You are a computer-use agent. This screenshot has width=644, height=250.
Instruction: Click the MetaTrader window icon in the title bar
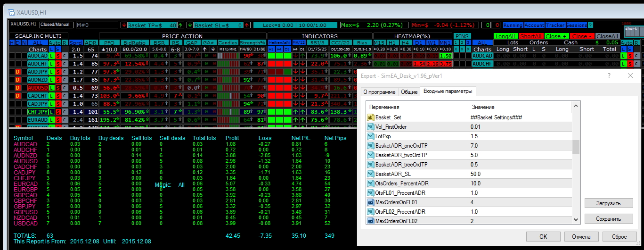point(11,11)
